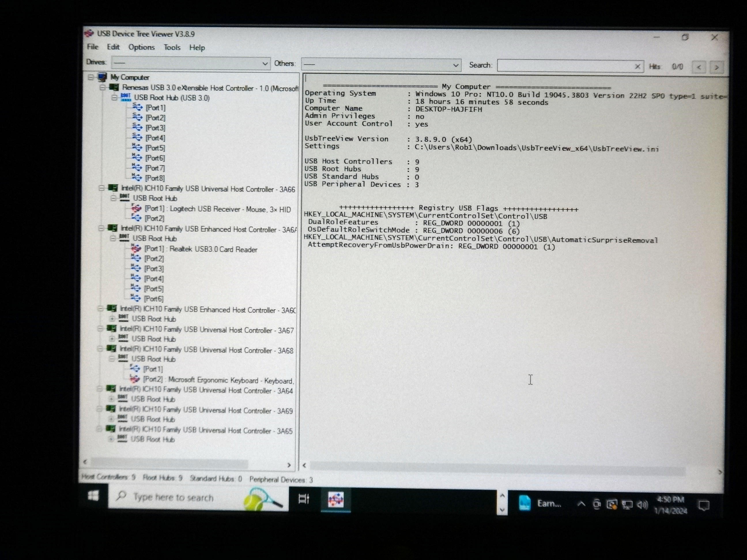Open the Drives dropdown list
The image size is (747, 560).
pyautogui.click(x=191, y=63)
